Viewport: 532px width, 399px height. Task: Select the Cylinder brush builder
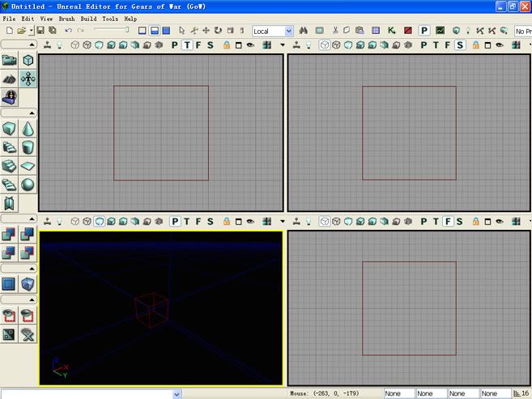[x=28, y=147]
